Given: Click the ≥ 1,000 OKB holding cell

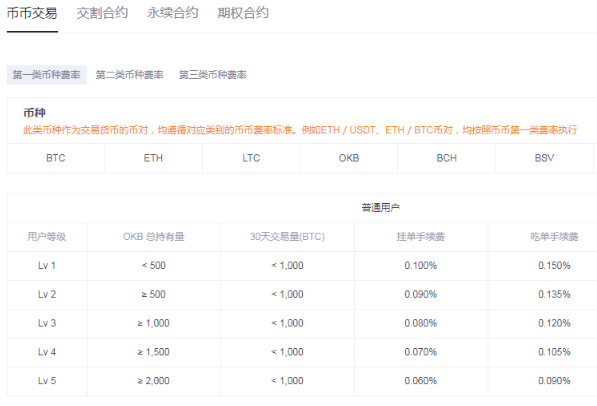Looking at the screenshot, I should click(x=153, y=323).
